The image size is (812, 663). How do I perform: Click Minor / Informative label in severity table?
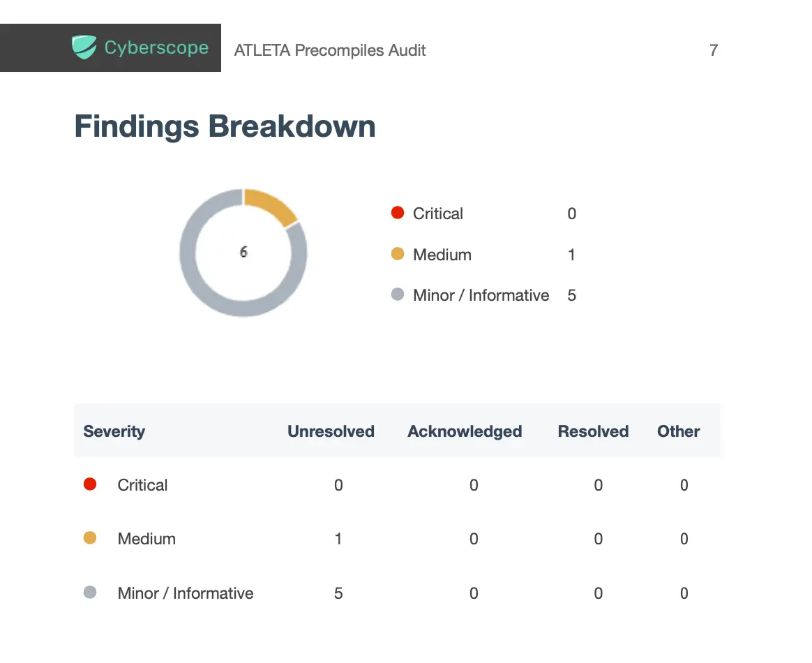[186, 593]
